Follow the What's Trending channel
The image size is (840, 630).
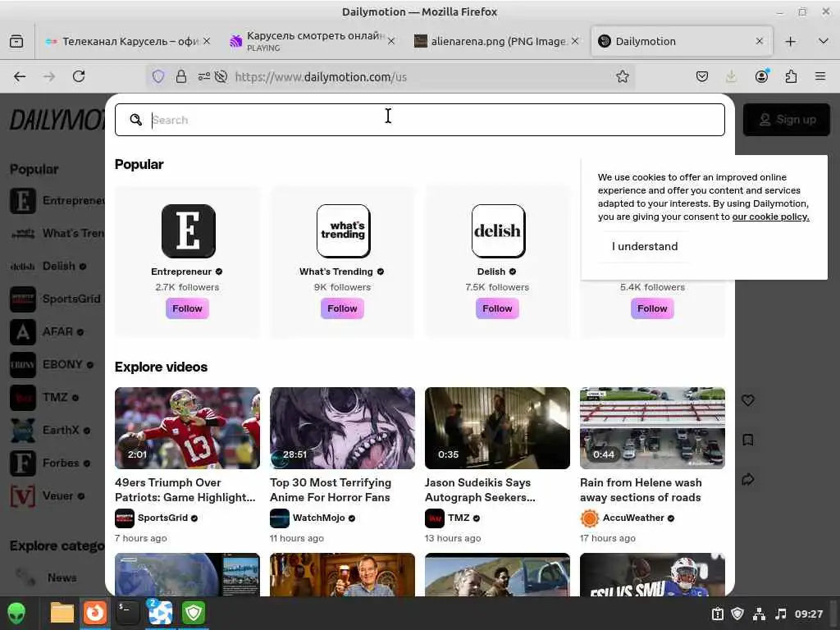(342, 308)
